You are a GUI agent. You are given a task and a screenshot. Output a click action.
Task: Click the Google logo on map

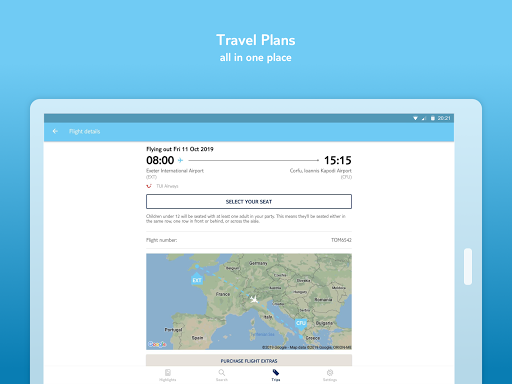coord(157,344)
